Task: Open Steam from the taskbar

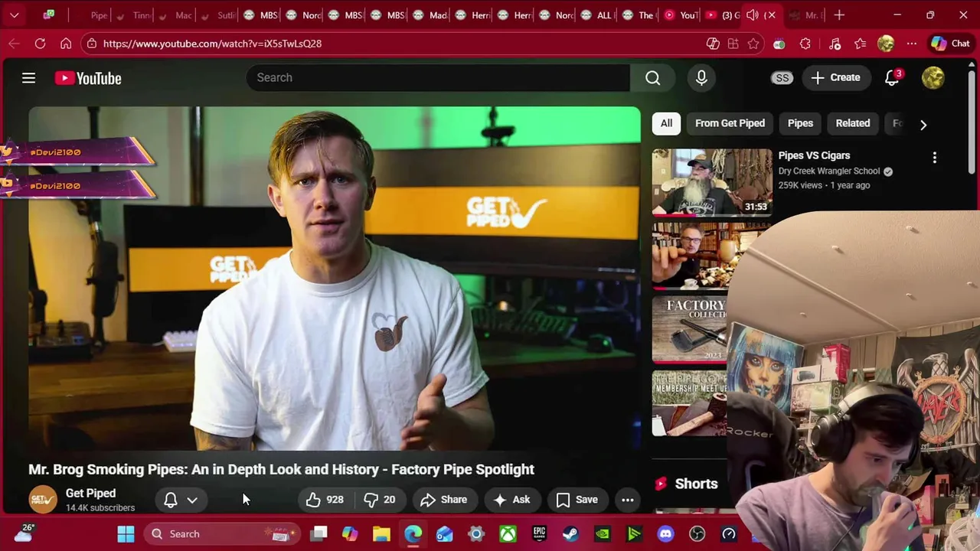Action: [x=571, y=533]
